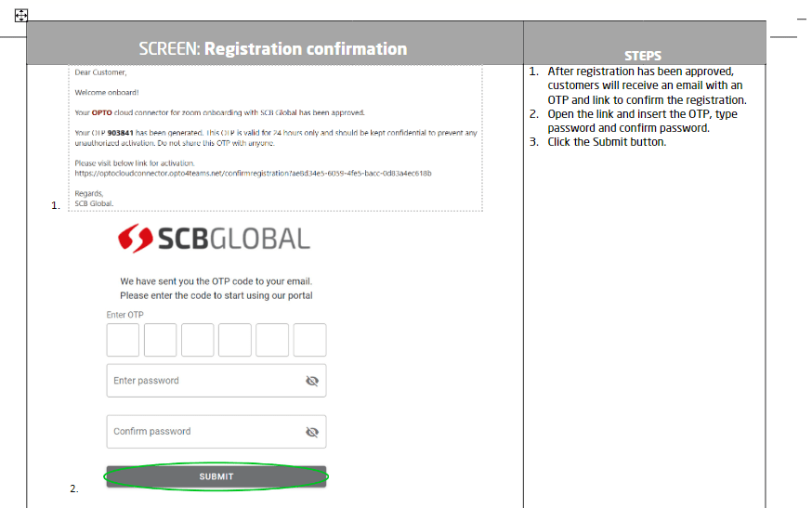812x508 pixels.
Task: Click the sixth OTP digit box
Action: [309, 340]
